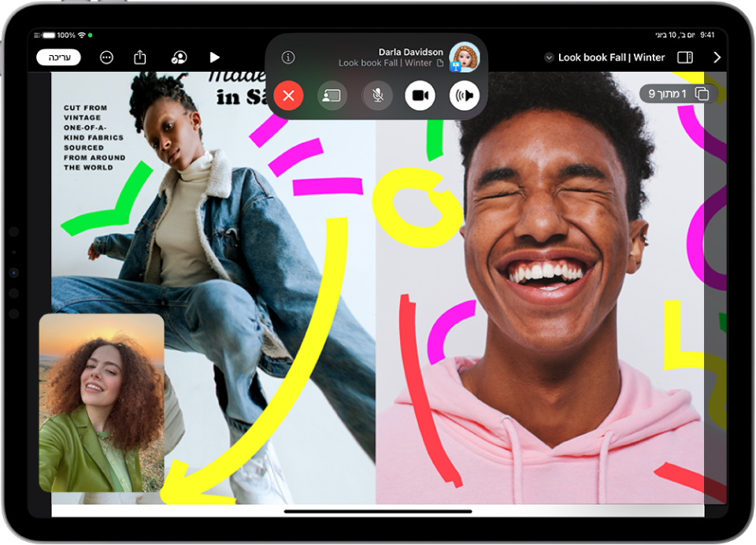Go back using the toolbar chevron arrow
Image resolution: width=756 pixels, height=545 pixels.
(717, 57)
